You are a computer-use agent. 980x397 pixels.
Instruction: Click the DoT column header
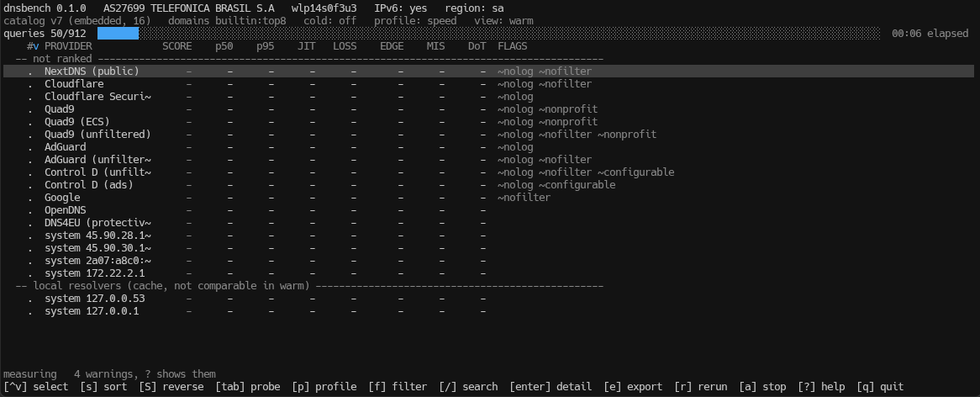coord(477,46)
